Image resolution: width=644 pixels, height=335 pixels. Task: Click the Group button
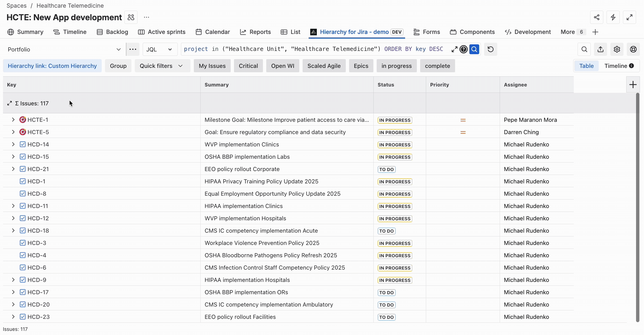click(x=118, y=66)
